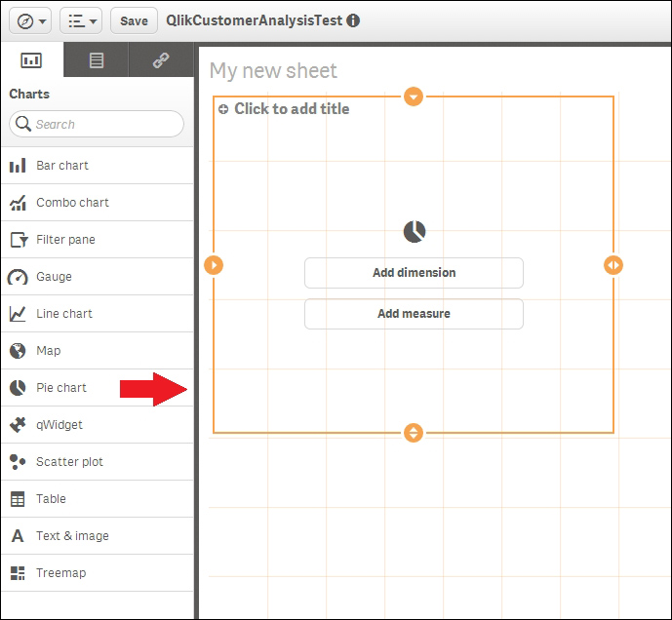This screenshot has height=620, width=672.
Task: Click the Save button
Action: (x=134, y=20)
